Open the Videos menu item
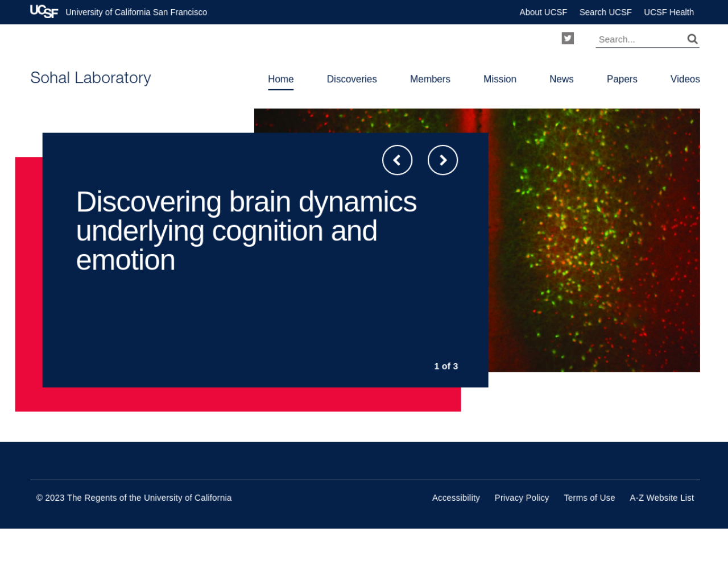728x582 pixels. click(685, 79)
